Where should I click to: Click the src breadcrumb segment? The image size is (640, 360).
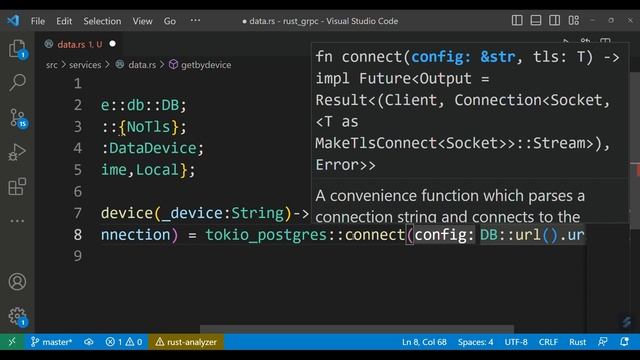(51, 65)
